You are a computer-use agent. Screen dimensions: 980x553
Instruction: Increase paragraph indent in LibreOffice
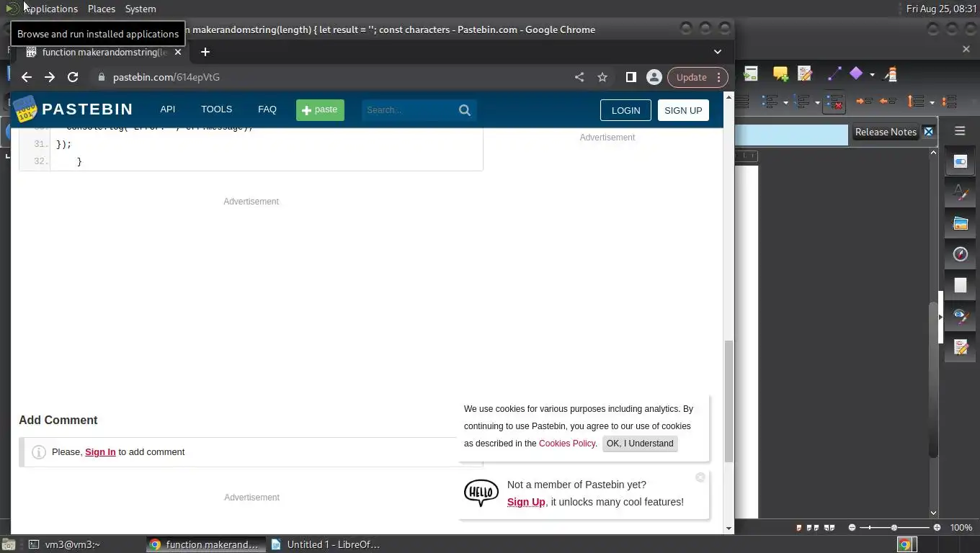[864, 102]
